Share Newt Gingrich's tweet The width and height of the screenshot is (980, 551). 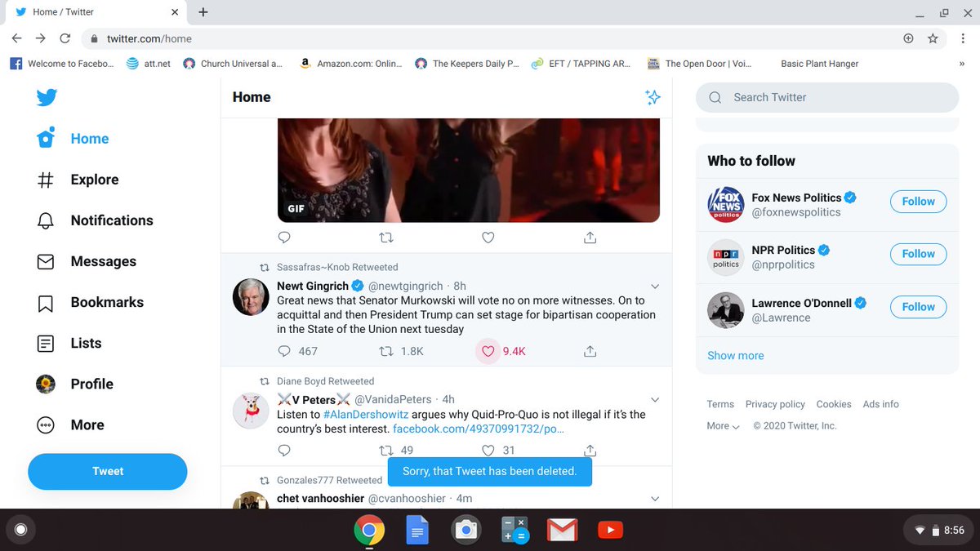[x=590, y=351]
